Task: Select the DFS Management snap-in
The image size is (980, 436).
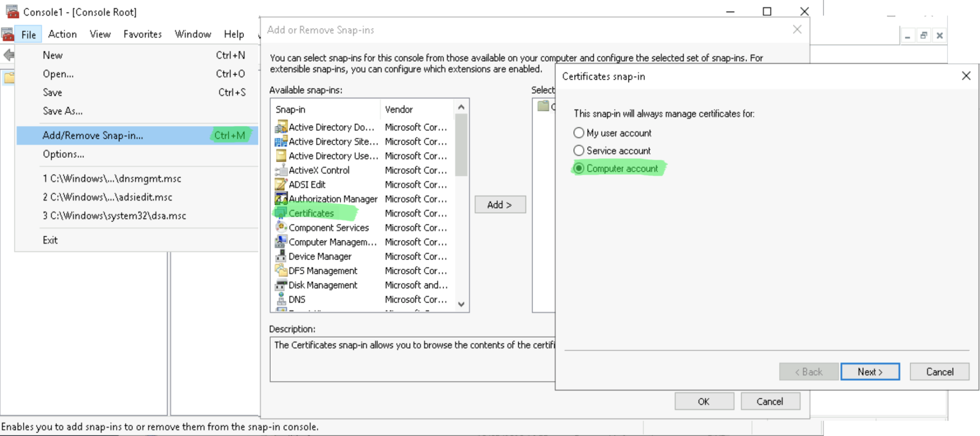Action: tap(322, 271)
